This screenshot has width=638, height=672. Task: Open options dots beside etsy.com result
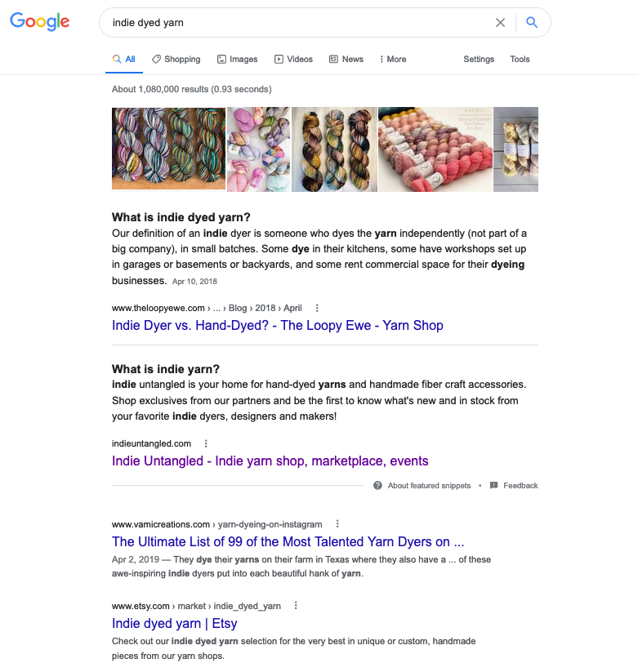pyautogui.click(x=296, y=606)
